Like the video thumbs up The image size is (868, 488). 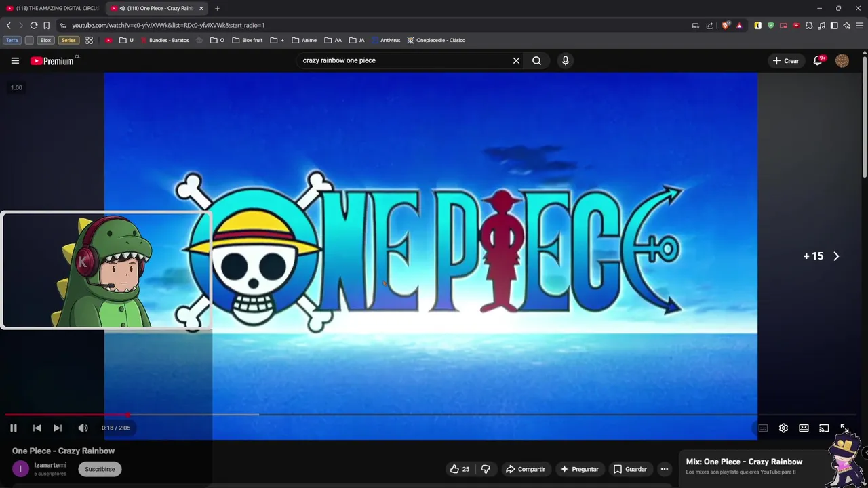point(460,469)
